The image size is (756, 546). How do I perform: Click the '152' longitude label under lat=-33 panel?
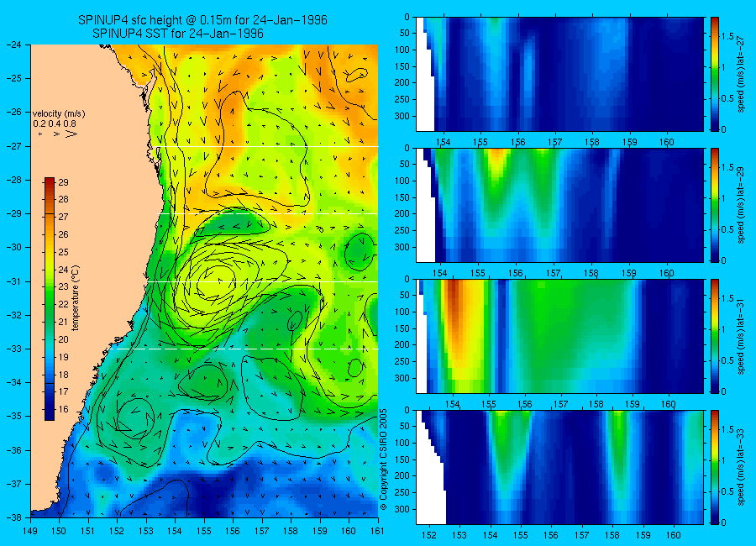(x=428, y=535)
